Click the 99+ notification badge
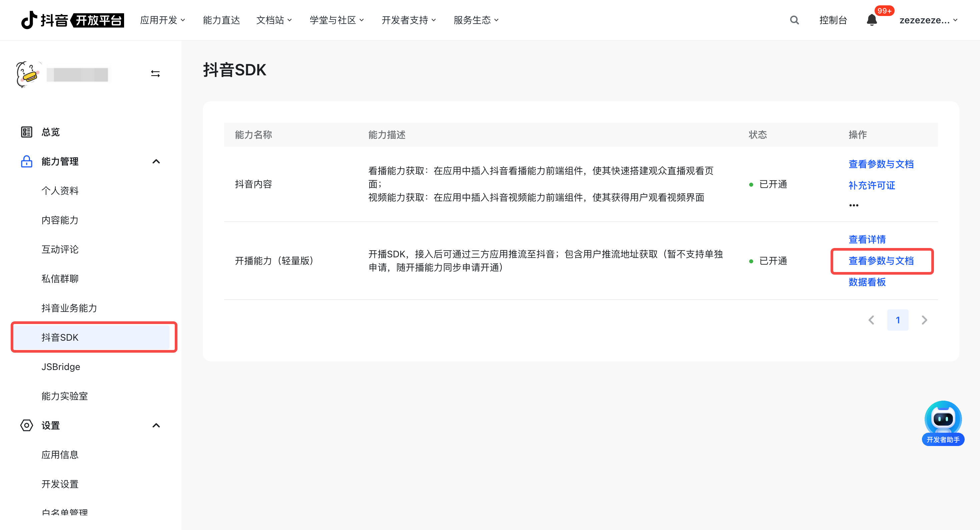 884,11
